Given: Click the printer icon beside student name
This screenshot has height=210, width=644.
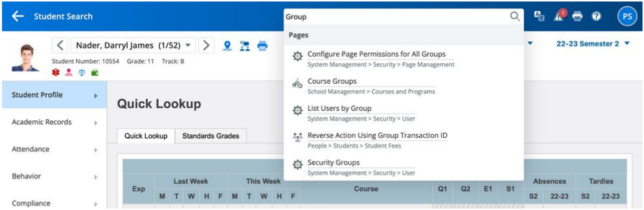Looking at the screenshot, I should 262,46.
